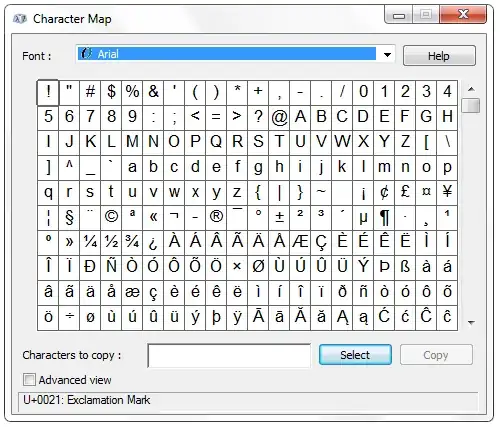Select the right guillemet » character

click(x=69, y=243)
